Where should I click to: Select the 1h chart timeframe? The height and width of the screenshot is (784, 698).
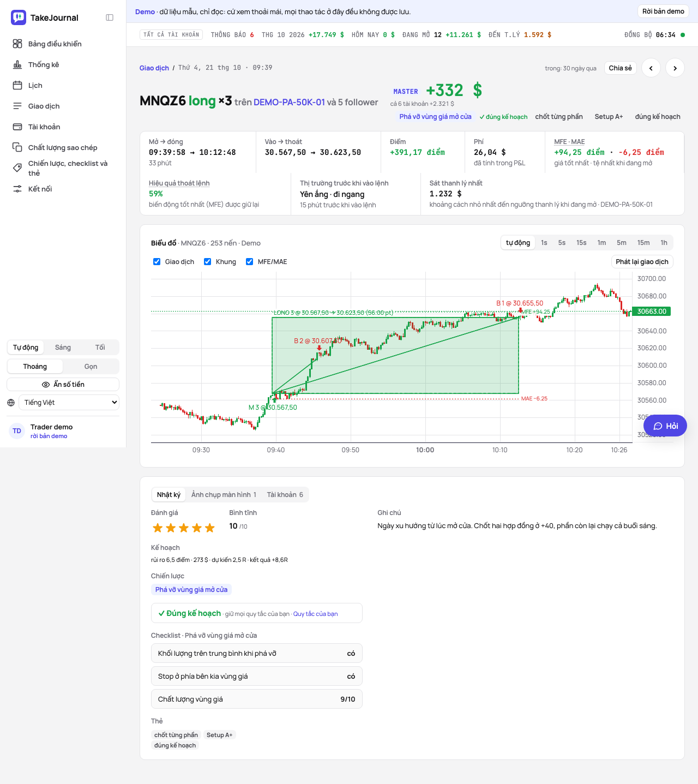tap(664, 243)
